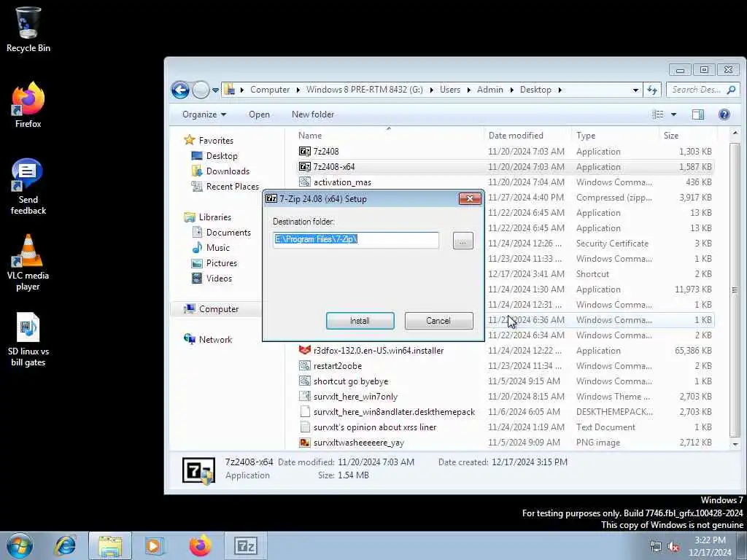Image resolution: width=747 pixels, height=560 pixels.
Task: Select the 7z2408-x64 file row
Action: click(x=505, y=167)
